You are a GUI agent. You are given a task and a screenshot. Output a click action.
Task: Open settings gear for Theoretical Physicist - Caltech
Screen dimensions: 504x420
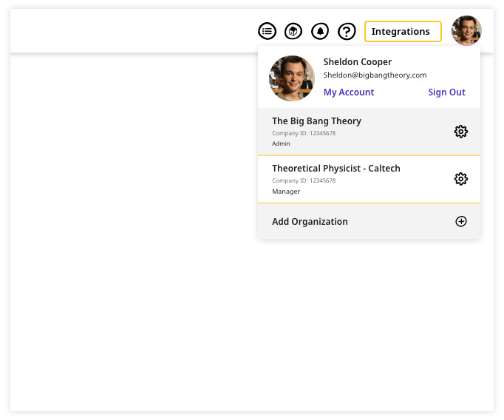pyautogui.click(x=460, y=179)
